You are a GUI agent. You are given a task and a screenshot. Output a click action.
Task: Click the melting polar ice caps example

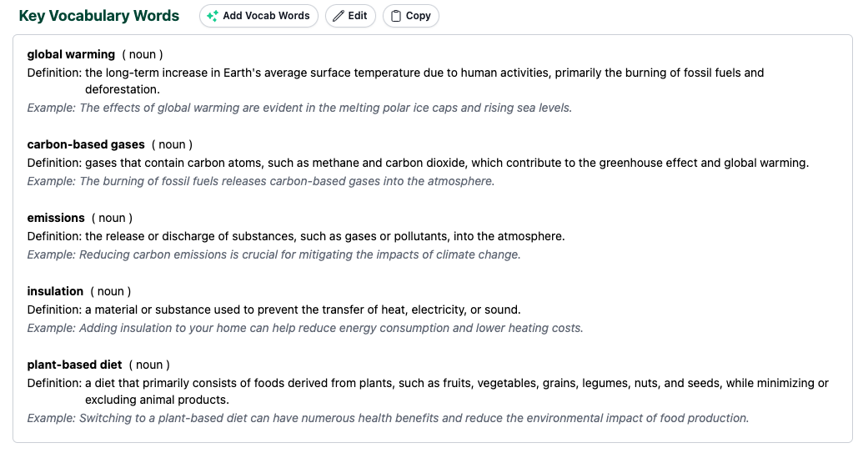(x=299, y=108)
